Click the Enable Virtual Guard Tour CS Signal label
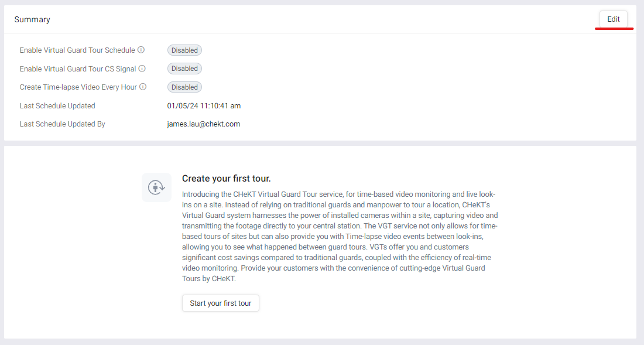Screen dimensions: 644x345 [78, 69]
